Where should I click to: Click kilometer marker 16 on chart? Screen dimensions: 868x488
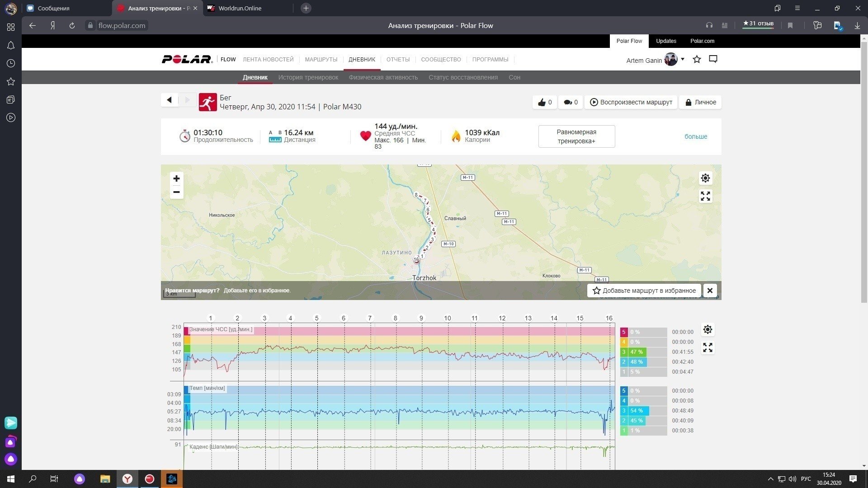tap(609, 318)
